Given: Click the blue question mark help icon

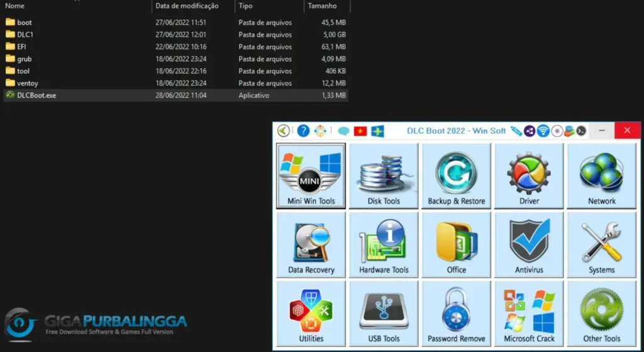Looking at the screenshot, I should [x=303, y=131].
